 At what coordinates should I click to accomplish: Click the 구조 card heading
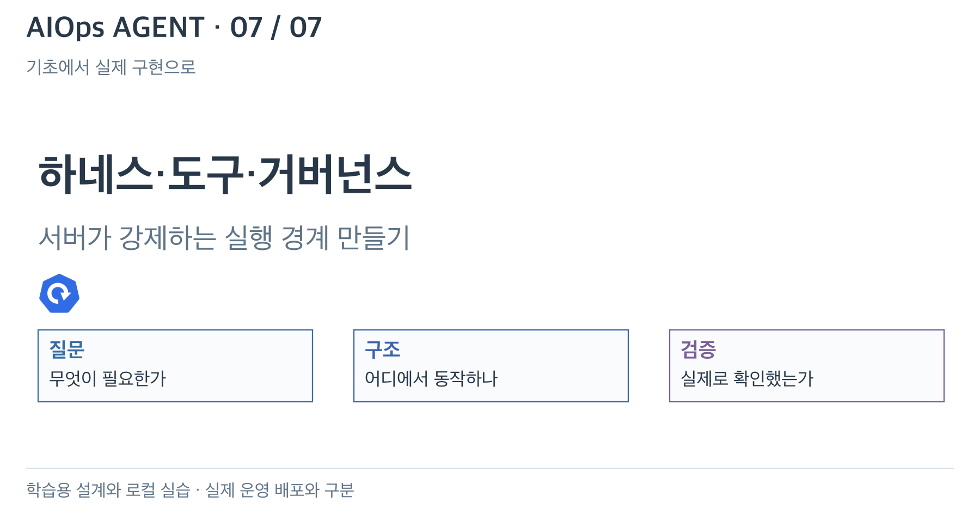click(x=383, y=349)
